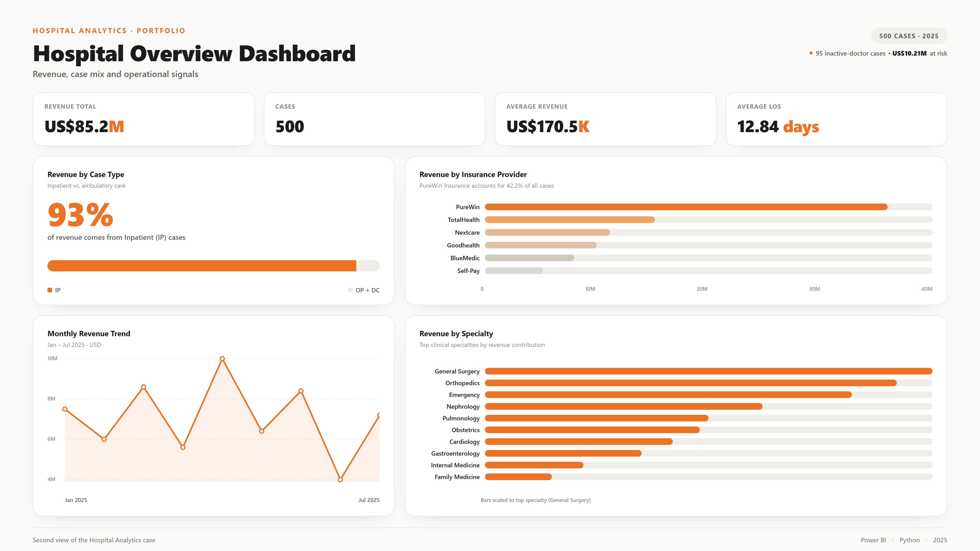Click the TotalHealth insurance revenue bar
The width and height of the screenshot is (980, 551).
(570, 220)
